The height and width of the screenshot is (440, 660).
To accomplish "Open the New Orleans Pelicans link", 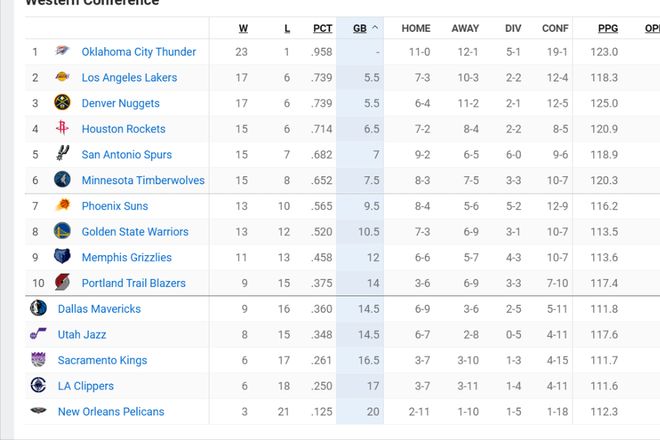I will pyautogui.click(x=111, y=412).
